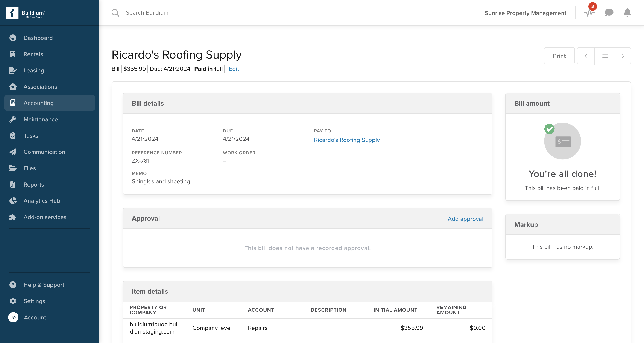This screenshot has width=644, height=343.
Task: Click the Edit link next to Paid in full
Action: tap(234, 69)
